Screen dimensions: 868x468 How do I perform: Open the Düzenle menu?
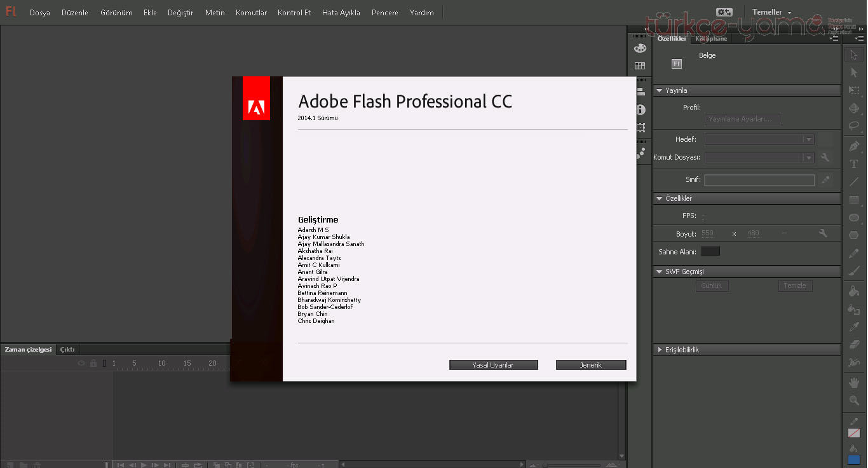point(75,13)
